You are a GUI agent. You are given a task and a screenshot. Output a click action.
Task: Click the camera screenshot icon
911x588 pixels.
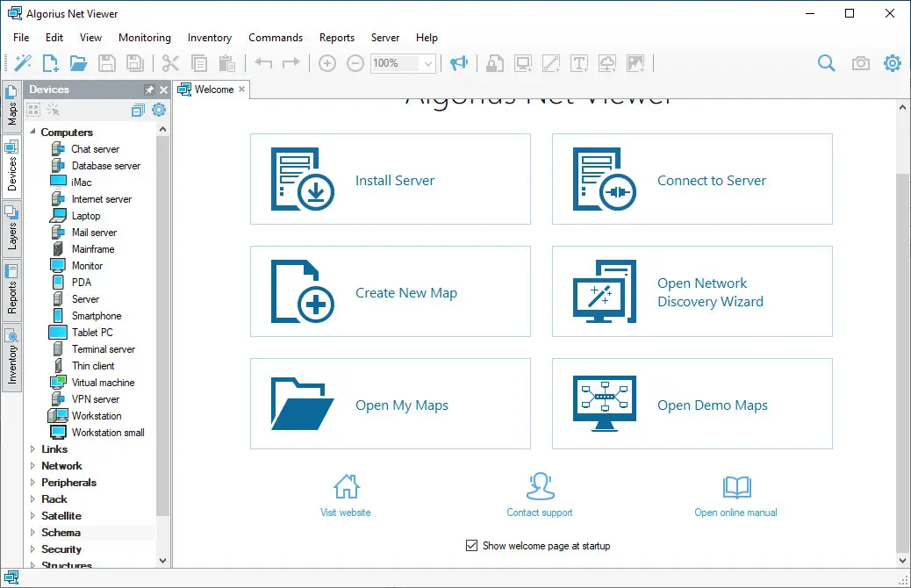pos(861,63)
